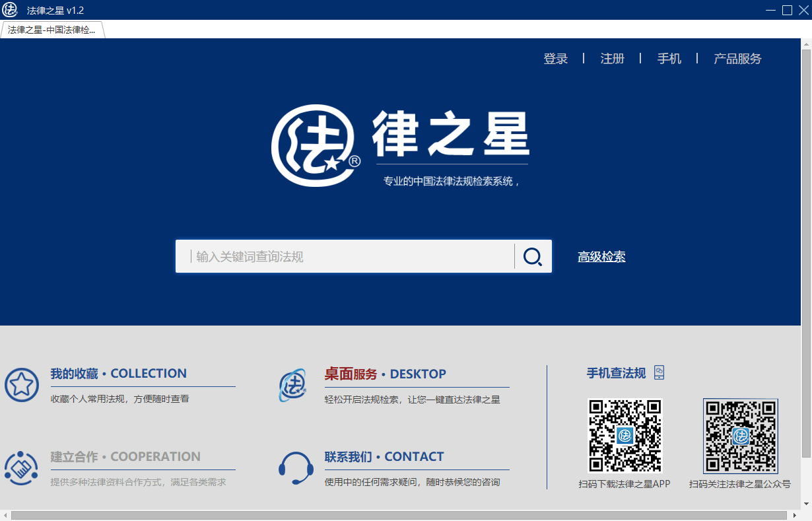Screen dimensions: 812x521
Task: Click the APP download QR code
Action: pyautogui.click(x=625, y=435)
